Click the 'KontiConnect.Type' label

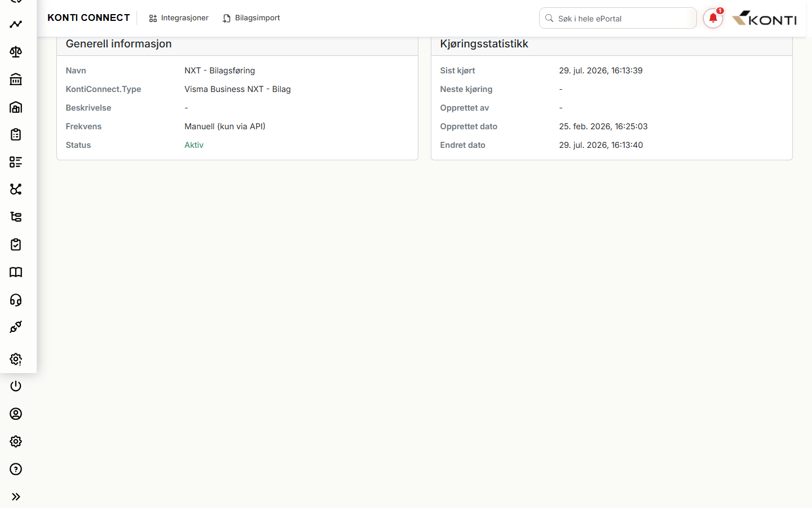pyautogui.click(x=103, y=89)
